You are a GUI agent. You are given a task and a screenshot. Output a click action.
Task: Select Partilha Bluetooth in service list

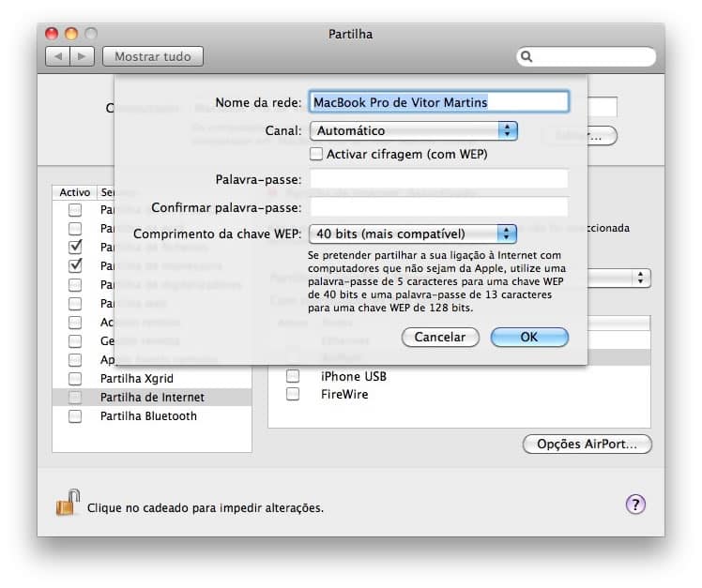tap(152, 416)
